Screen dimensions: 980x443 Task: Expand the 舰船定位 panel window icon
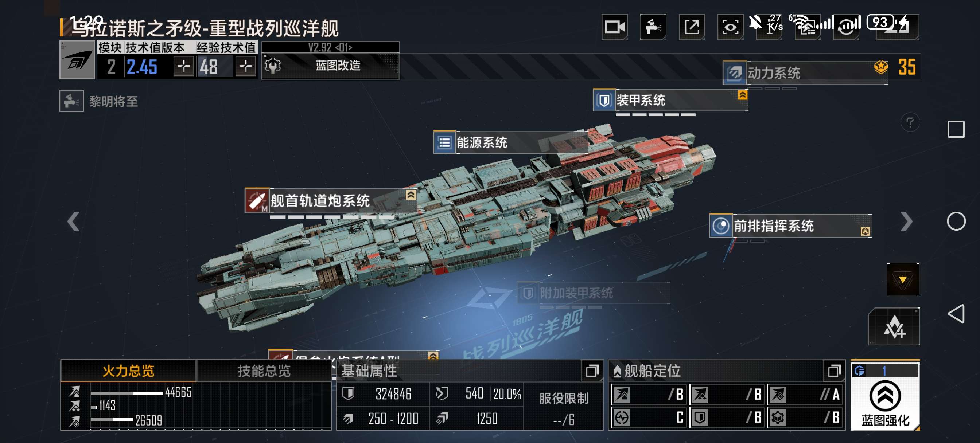[834, 371]
